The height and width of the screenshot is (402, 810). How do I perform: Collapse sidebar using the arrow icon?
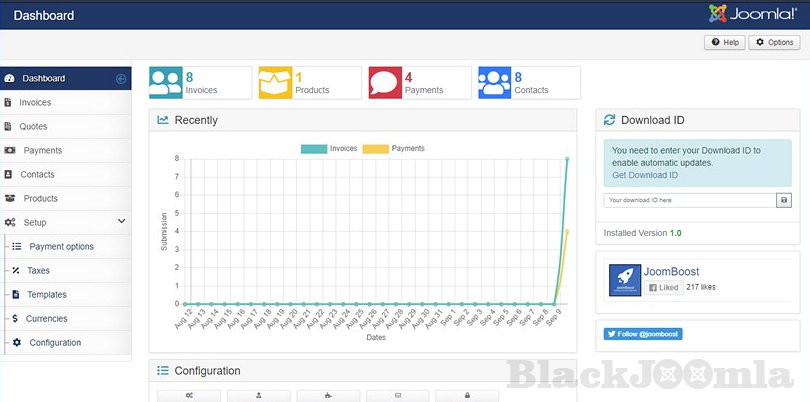point(121,79)
